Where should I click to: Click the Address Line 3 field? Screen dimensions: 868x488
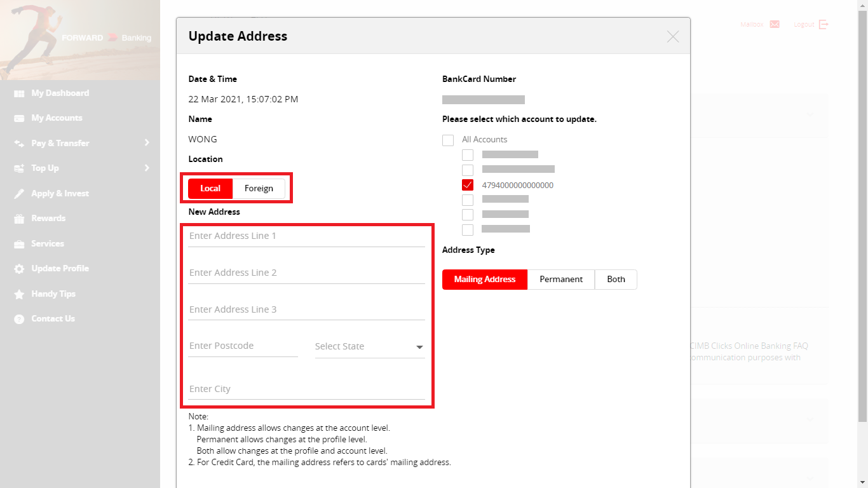click(x=306, y=310)
